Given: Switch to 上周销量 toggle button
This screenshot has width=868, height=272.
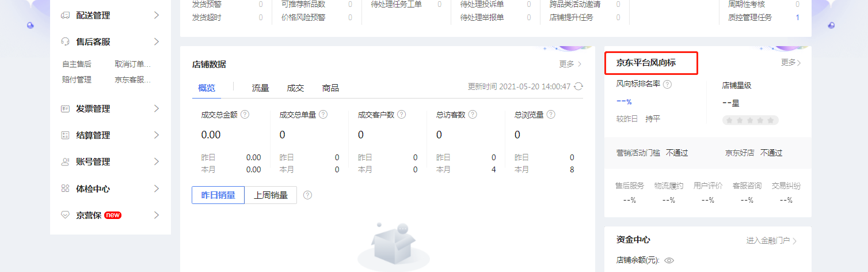Looking at the screenshot, I should (271, 195).
